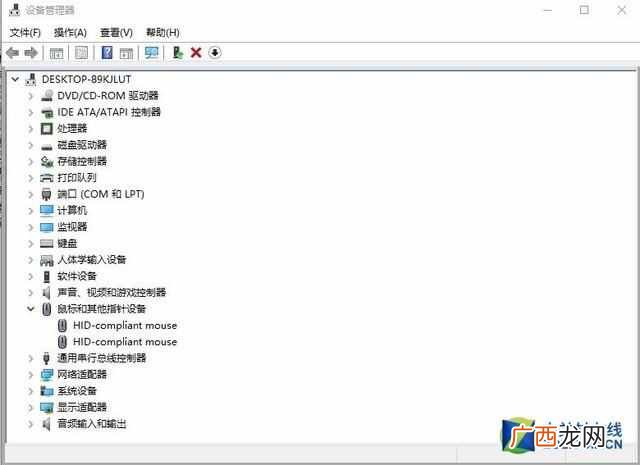Open the Help toolbar icon with question mark
This screenshot has height=465, width=640.
pos(107,53)
